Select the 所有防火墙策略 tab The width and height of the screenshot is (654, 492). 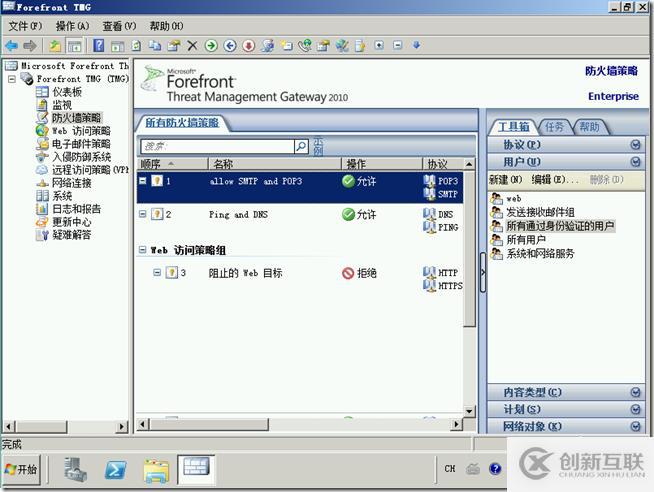[182, 123]
